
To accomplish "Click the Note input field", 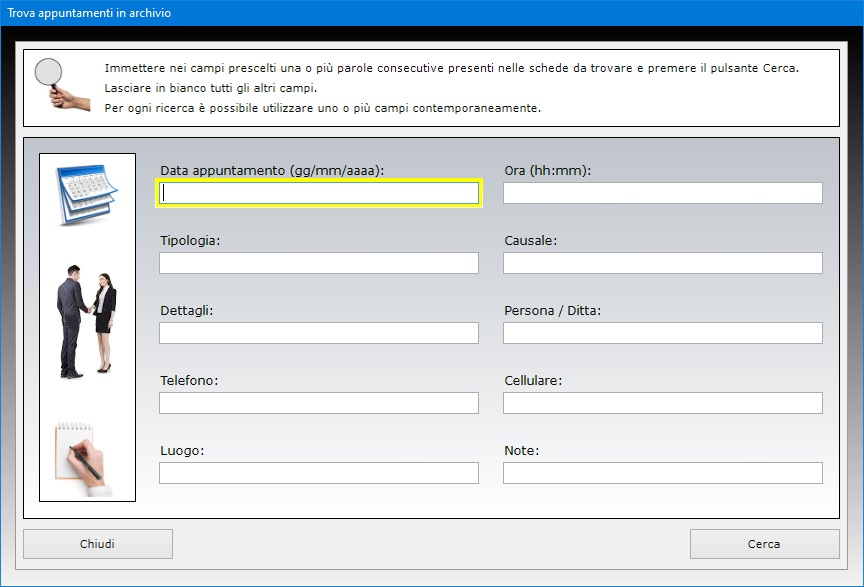I will point(662,473).
